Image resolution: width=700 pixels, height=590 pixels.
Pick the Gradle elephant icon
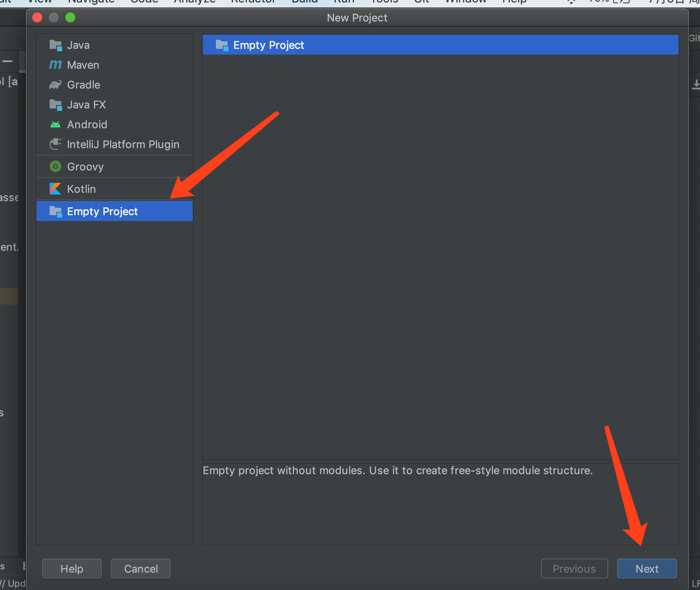click(55, 85)
